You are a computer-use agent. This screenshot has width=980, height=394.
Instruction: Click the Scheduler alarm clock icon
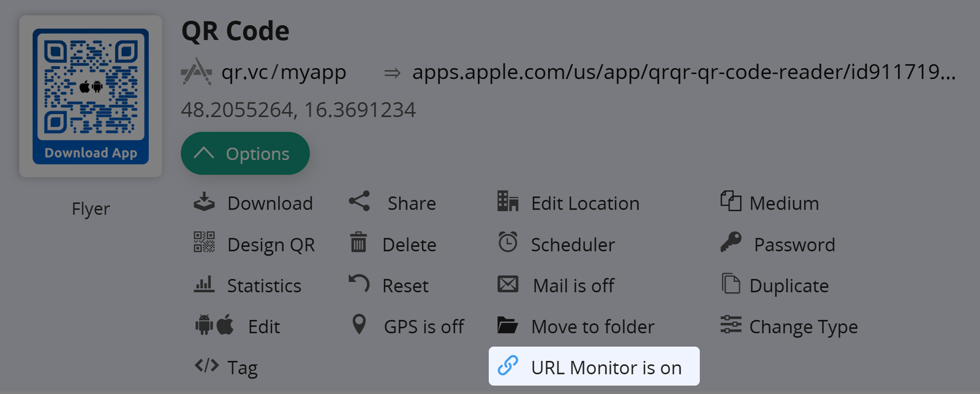[508, 243]
